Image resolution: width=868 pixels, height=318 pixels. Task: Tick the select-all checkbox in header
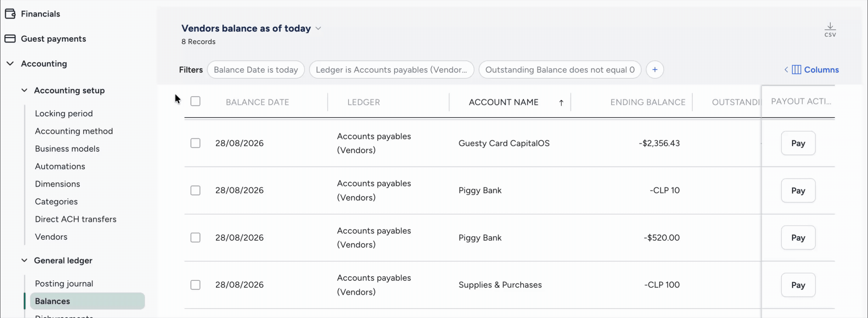196,102
